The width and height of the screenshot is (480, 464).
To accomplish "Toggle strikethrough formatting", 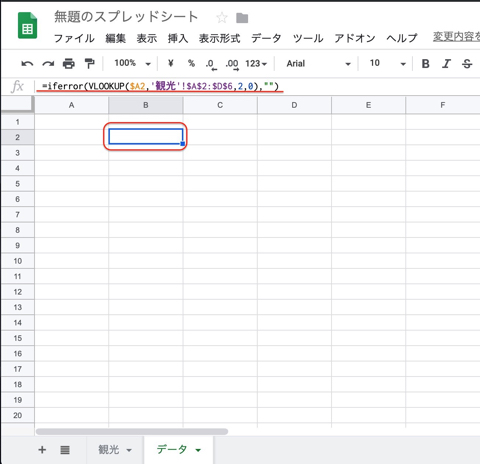I will click(x=467, y=63).
